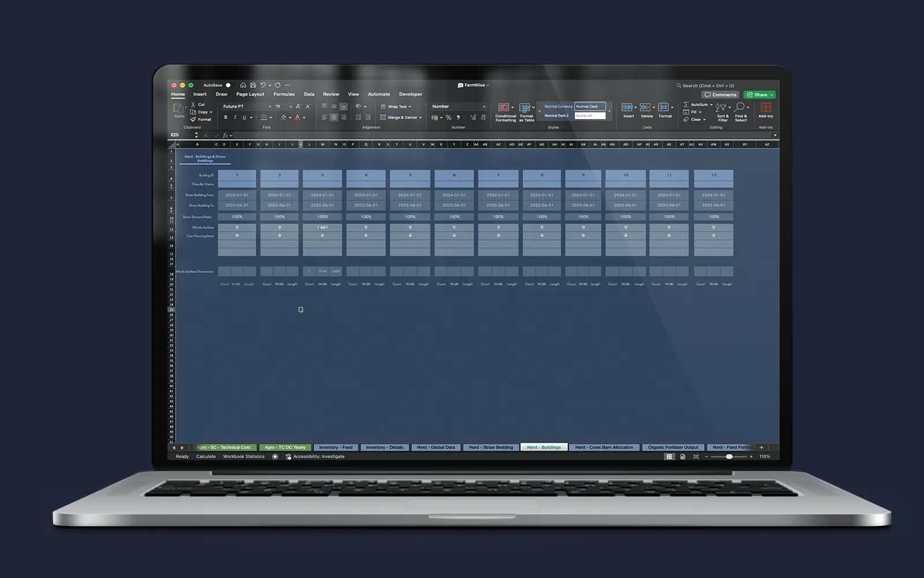The image size is (924, 578).
Task: Center text horizontally
Action: [x=334, y=117]
